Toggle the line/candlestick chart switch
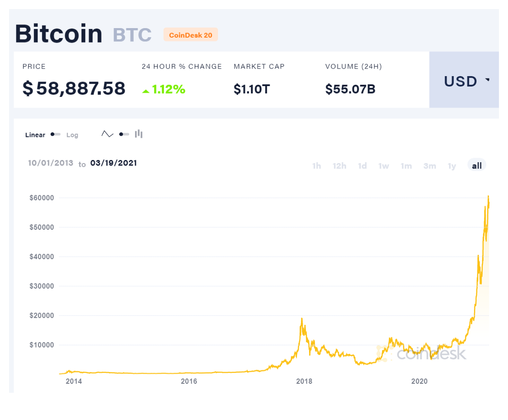The height and width of the screenshot is (420, 508). click(124, 134)
